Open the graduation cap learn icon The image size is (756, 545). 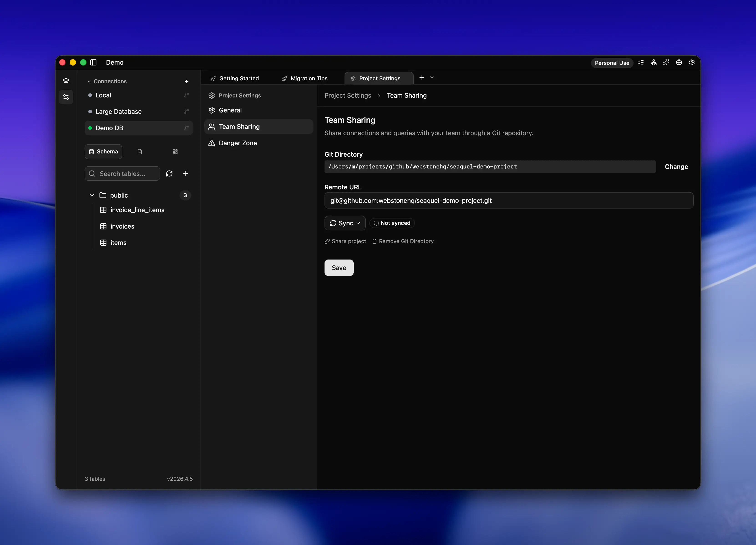click(66, 81)
